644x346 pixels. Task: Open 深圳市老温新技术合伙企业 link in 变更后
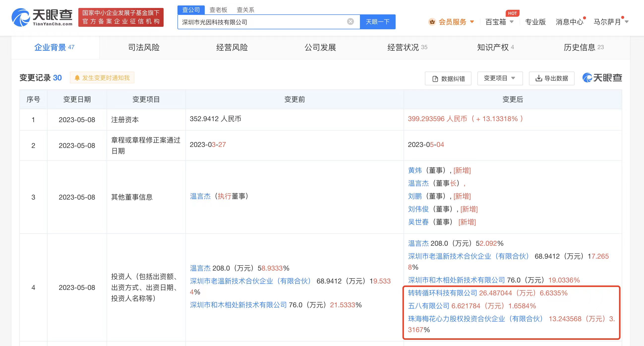point(468,256)
